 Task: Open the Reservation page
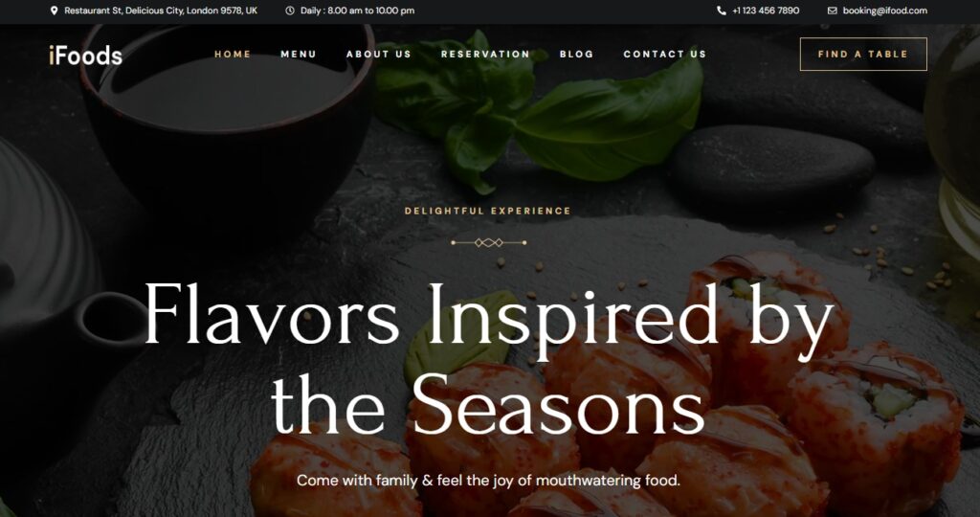(485, 55)
